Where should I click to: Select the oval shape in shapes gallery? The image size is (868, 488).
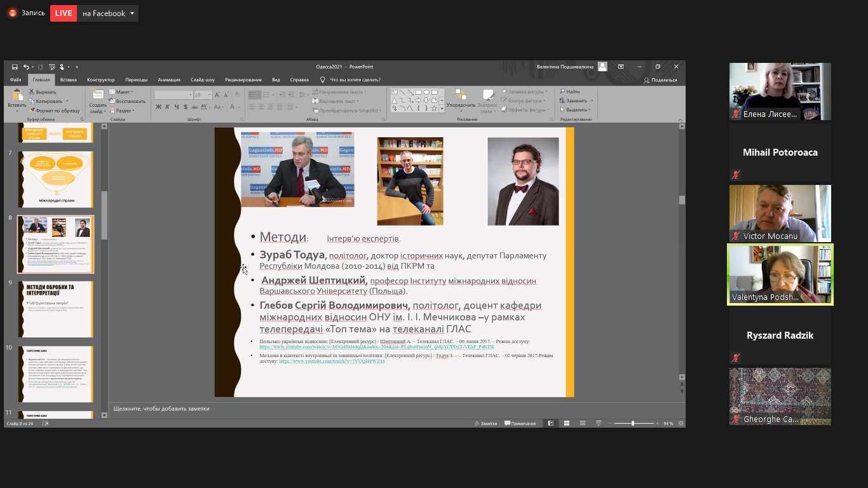pyautogui.click(x=426, y=92)
